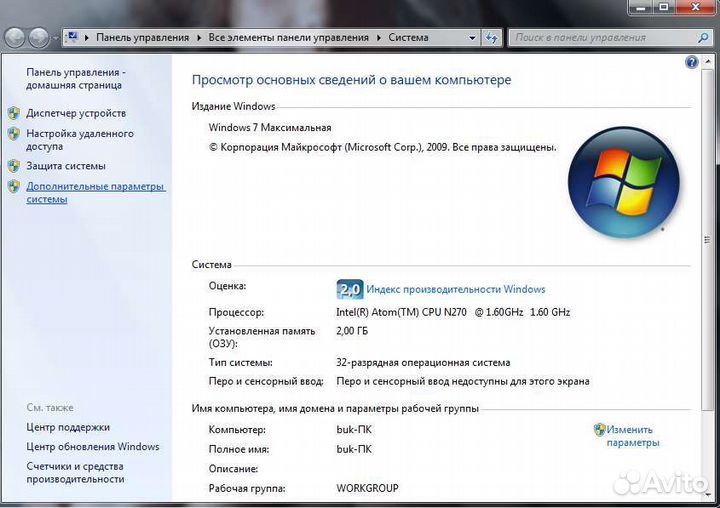This screenshot has width=720, height=508.
Task: Click the shield icon beside Диспетчер устройств
Action: [x=14, y=113]
